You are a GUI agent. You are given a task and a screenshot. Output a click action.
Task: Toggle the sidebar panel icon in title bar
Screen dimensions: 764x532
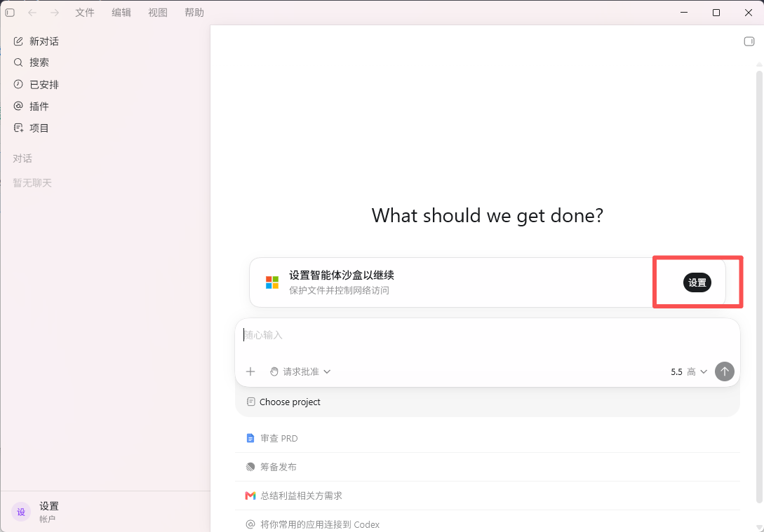pyautogui.click(x=10, y=13)
